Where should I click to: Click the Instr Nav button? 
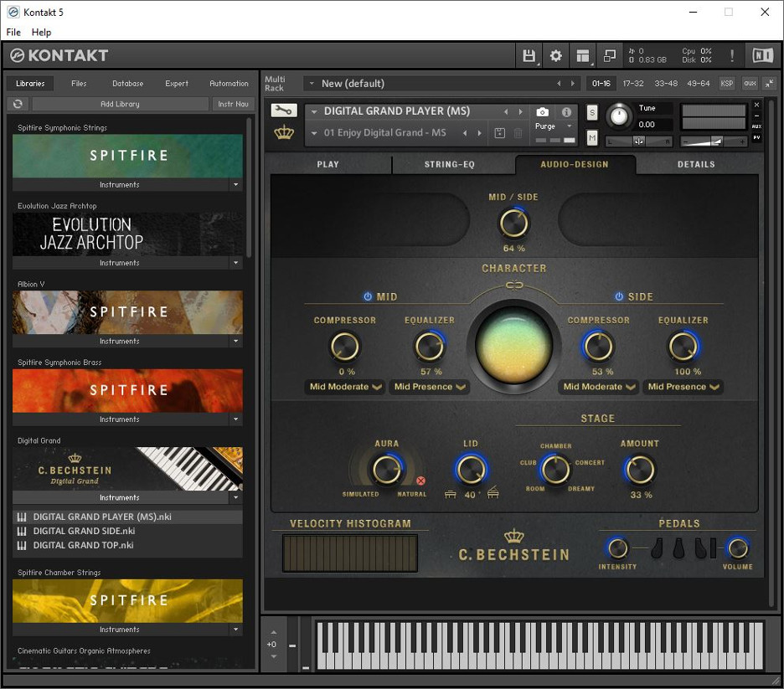tap(233, 104)
